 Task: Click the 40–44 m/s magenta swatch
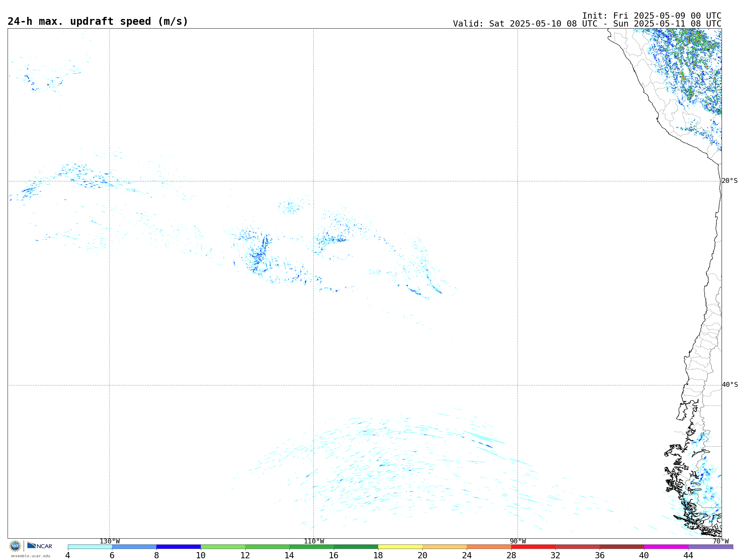(x=666, y=547)
